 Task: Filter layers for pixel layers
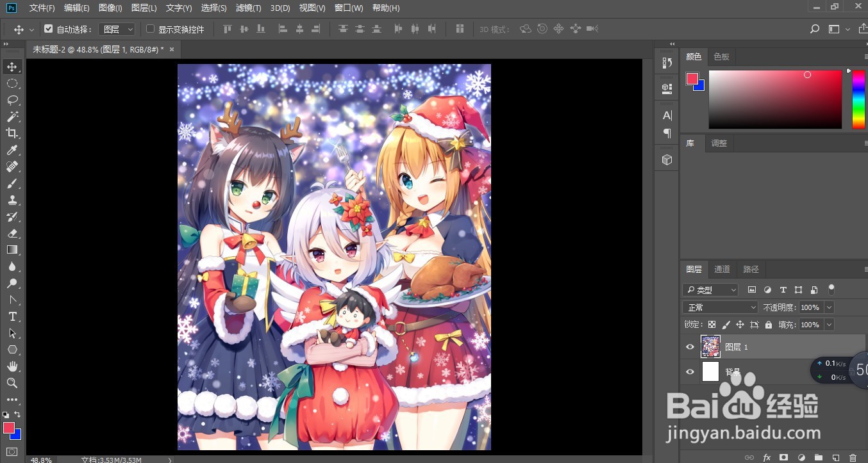click(x=752, y=290)
